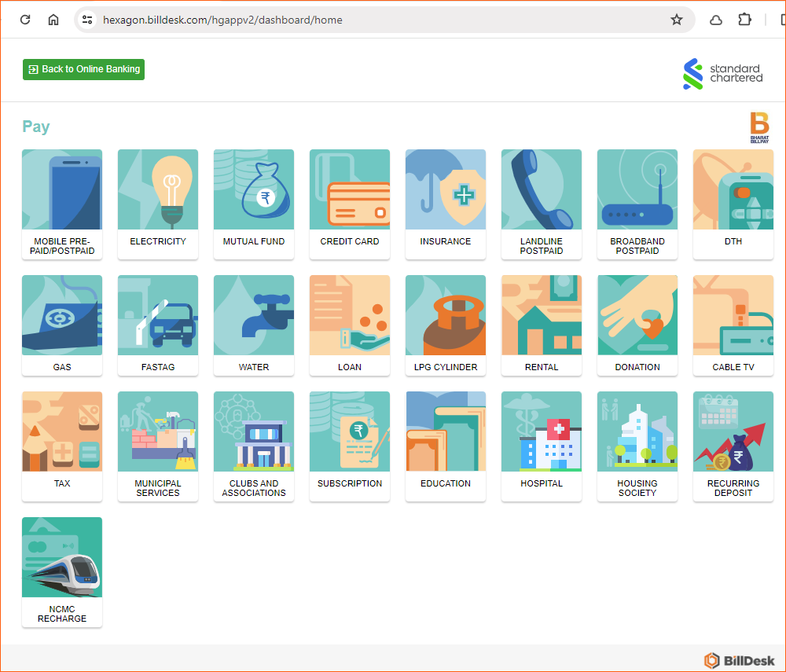Viewport: 786px width, 672px height.
Task: Reload the page in the browser
Action: click(25, 20)
